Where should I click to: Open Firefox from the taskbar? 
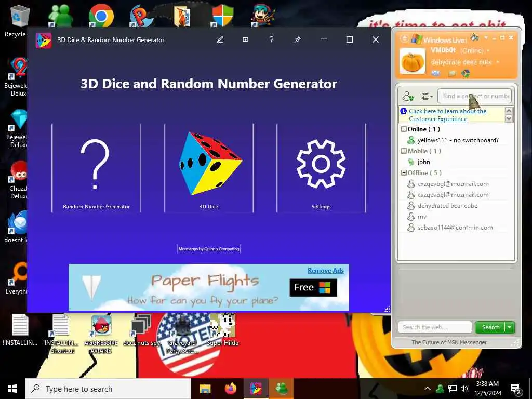point(230,389)
